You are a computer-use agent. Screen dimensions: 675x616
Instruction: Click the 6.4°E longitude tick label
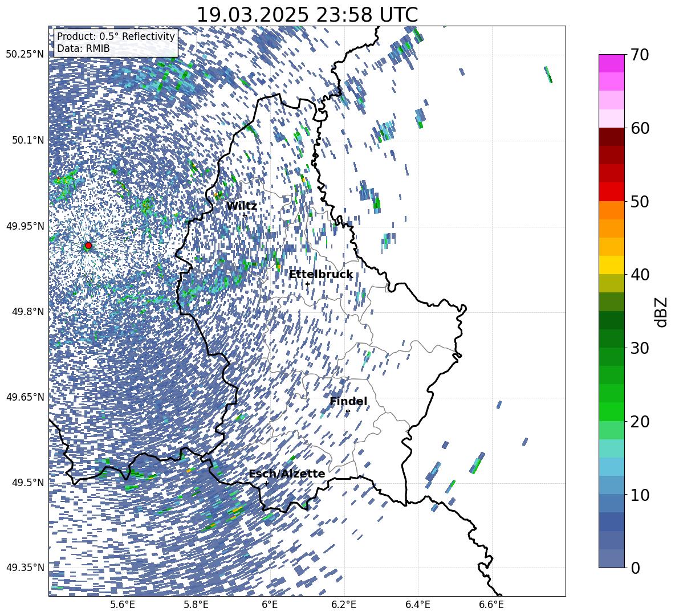(417, 605)
